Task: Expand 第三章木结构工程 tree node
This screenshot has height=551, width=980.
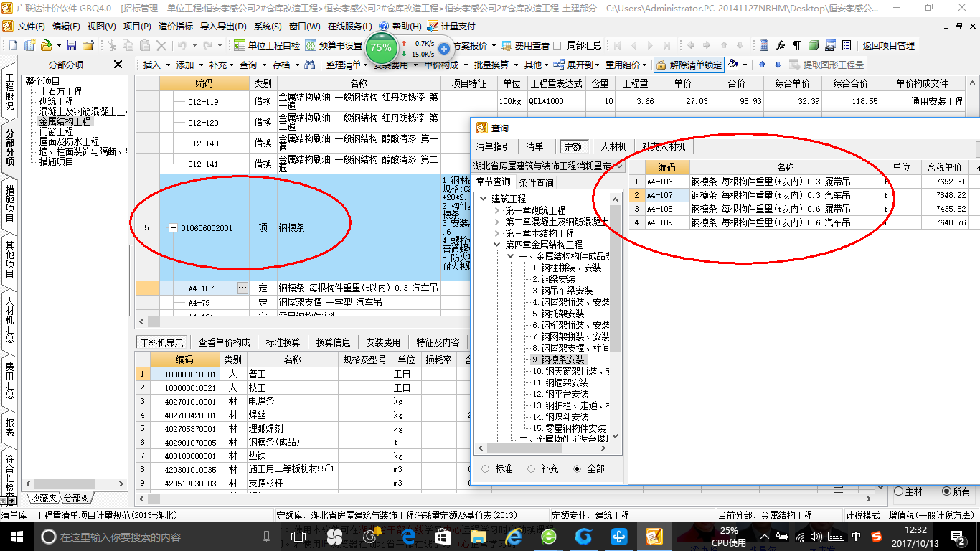Action: pyautogui.click(x=497, y=233)
